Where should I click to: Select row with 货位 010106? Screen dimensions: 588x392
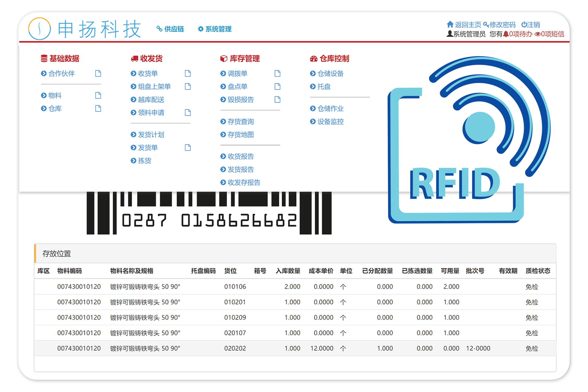[x=295, y=287]
